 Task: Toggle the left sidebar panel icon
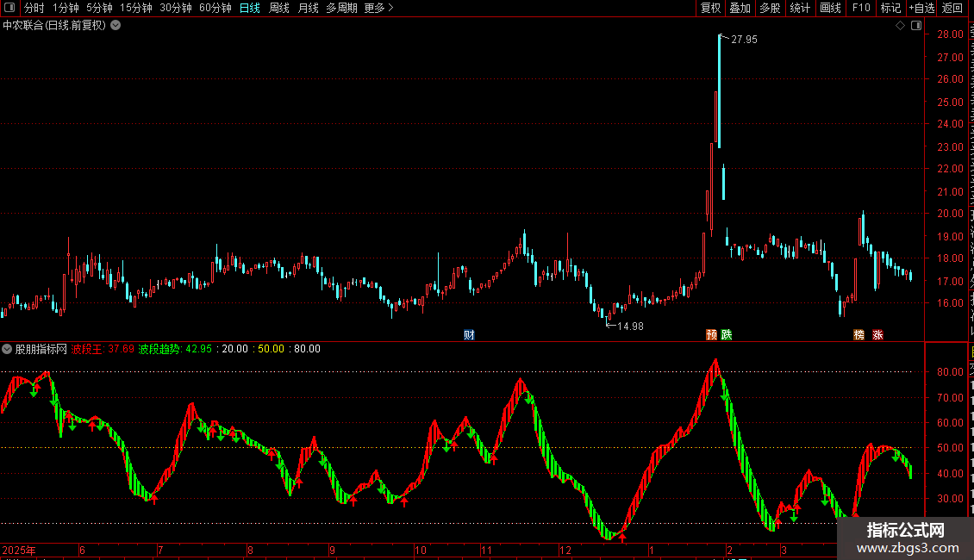(9, 8)
